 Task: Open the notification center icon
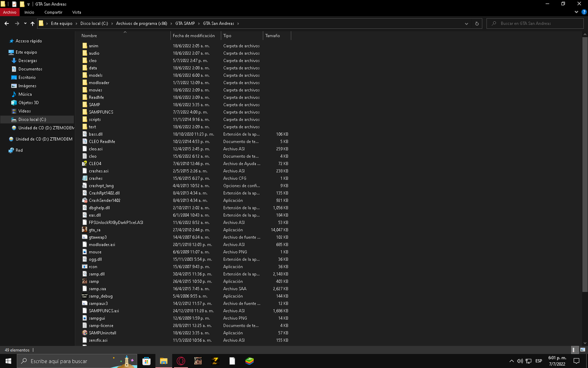coord(577,361)
